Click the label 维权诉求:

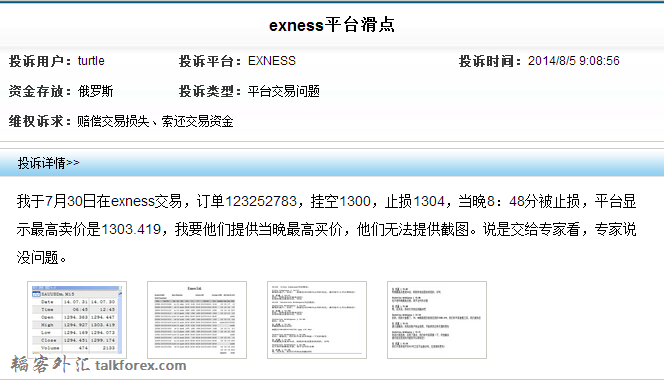pos(40,122)
